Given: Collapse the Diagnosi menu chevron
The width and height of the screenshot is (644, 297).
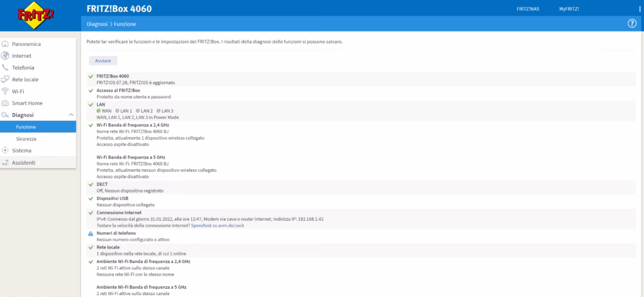Looking at the screenshot, I should pyautogui.click(x=71, y=115).
